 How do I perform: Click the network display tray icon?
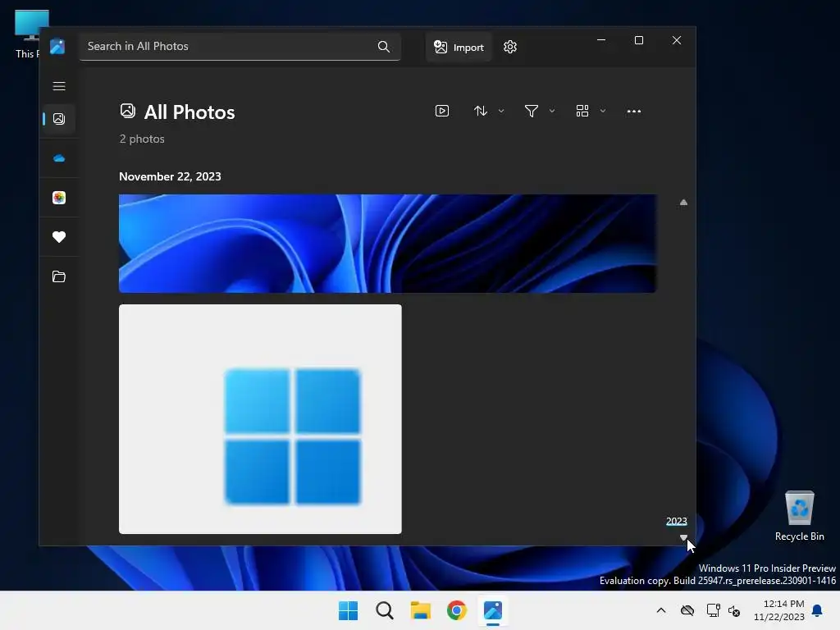(713, 610)
